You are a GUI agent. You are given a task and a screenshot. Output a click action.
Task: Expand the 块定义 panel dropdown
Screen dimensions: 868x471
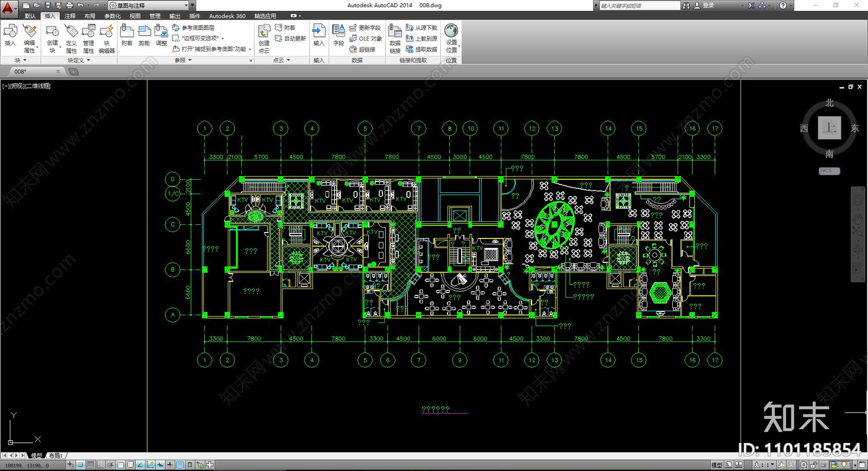79,60
